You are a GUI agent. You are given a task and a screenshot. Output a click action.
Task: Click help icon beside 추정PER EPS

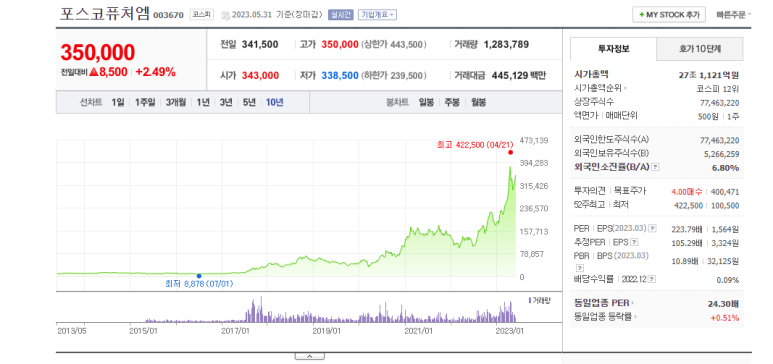634,242
